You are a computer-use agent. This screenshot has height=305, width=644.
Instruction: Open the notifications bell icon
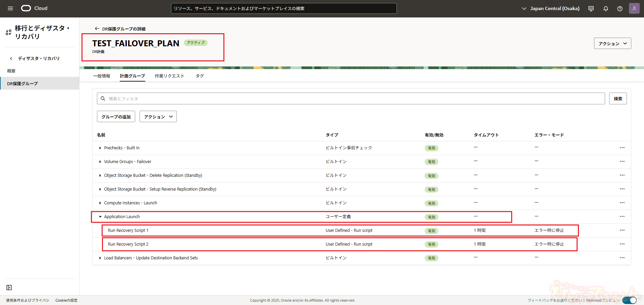(x=606, y=9)
